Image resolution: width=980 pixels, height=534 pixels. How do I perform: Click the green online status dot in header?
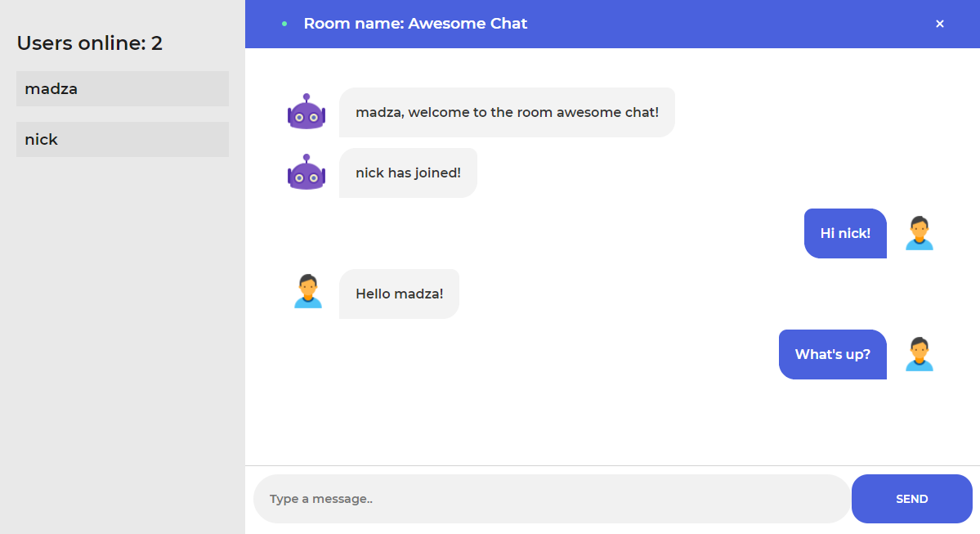[283, 24]
